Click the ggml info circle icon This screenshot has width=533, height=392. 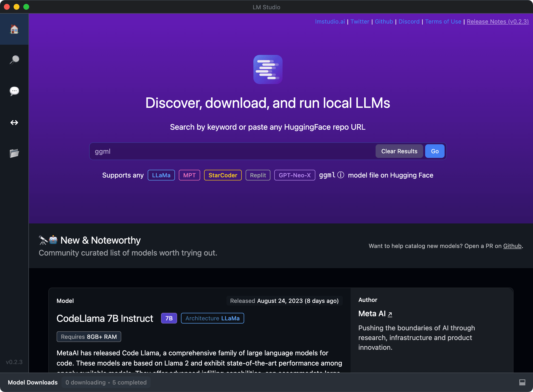341,175
